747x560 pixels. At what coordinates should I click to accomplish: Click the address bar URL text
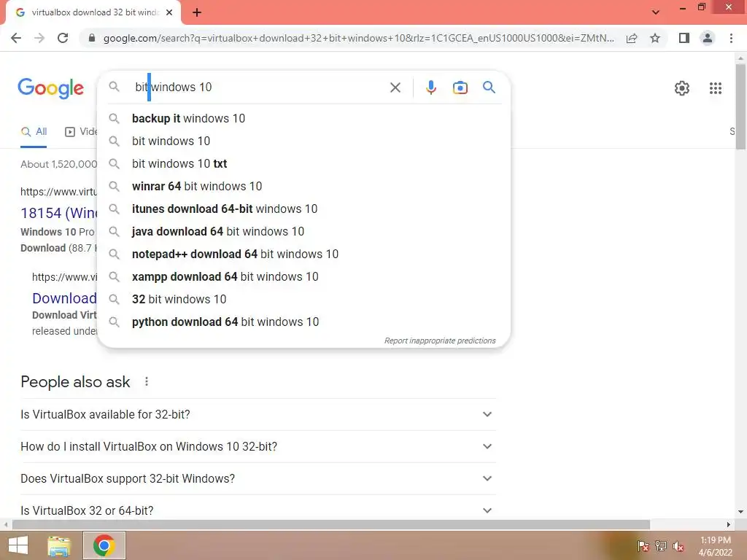(x=358, y=38)
